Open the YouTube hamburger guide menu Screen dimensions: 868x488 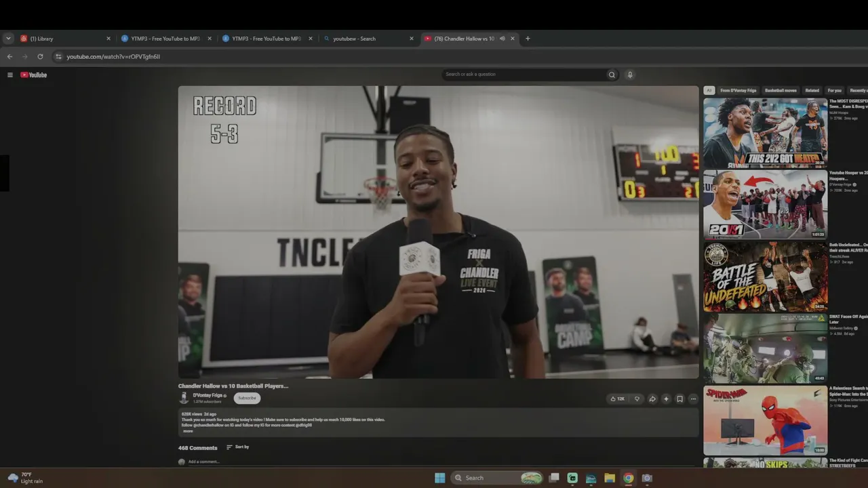(10, 75)
